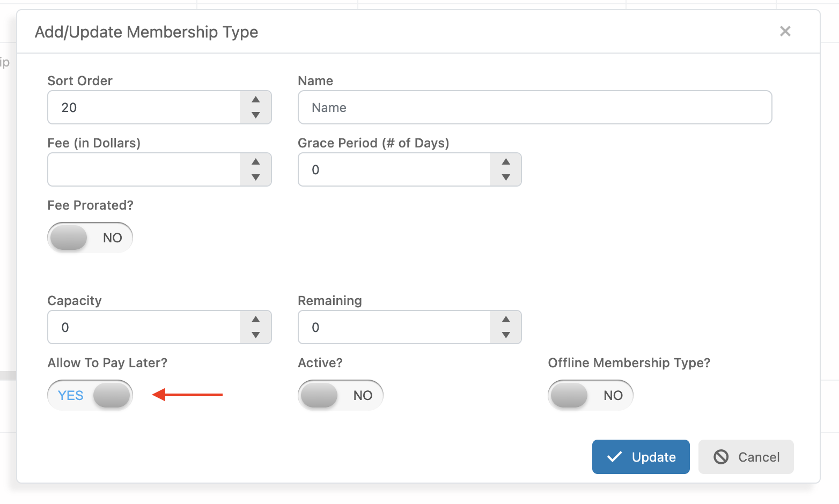Decrement the Remaining value

(x=506, y=335)
